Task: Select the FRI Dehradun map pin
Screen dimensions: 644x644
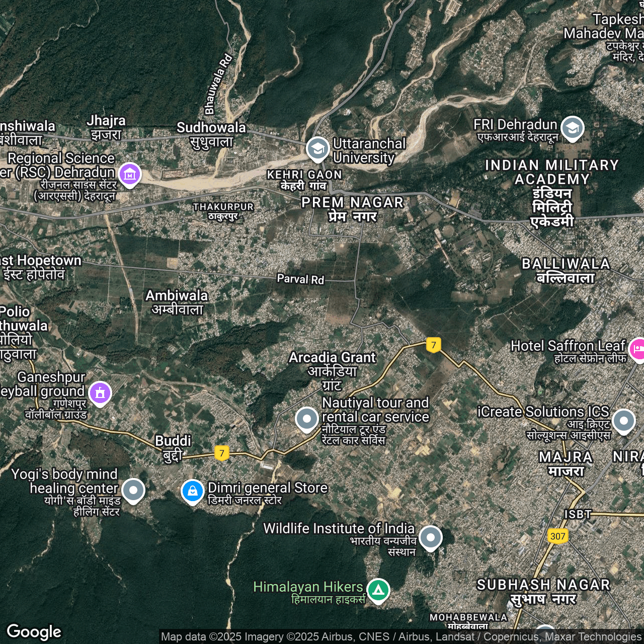Action: pos(572,128)
